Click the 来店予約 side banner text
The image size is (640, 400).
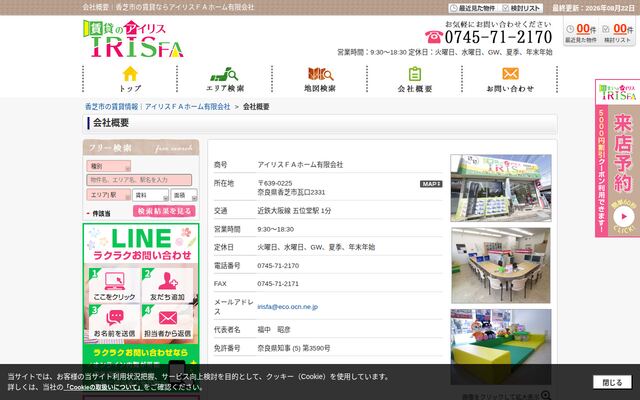click(x=623, y=153)
